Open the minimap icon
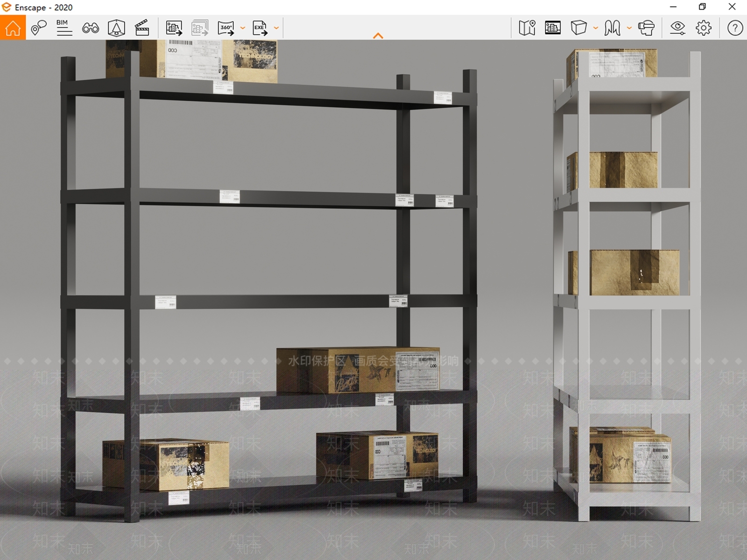 (x=527, y=28)
